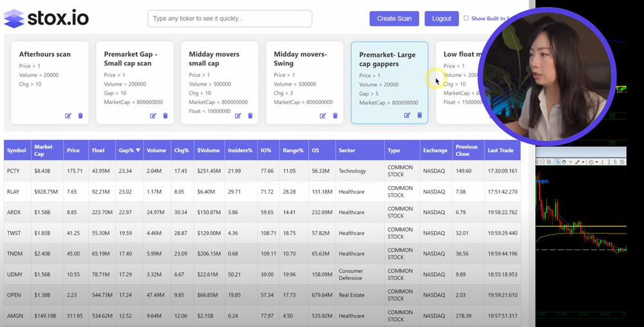644x327 pixels.
Task: Sort by the Previous Close column header
Action: pyautogui.click(x=468, y=150)
